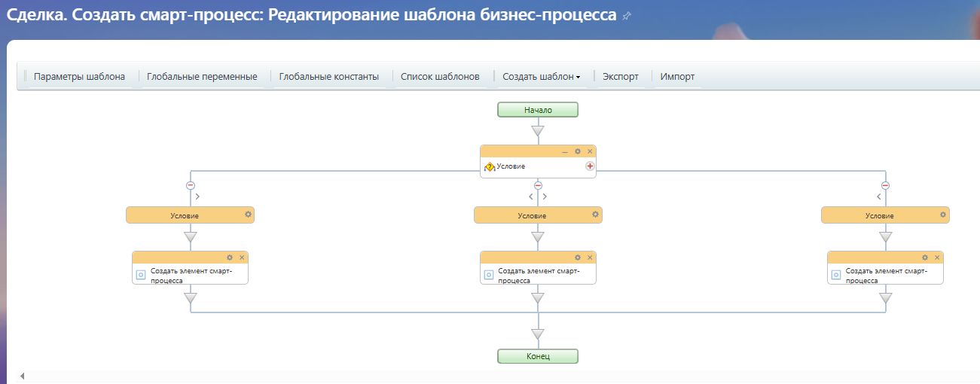
Task: Remove the middle branch using red minus icon
Action: click(538, 185)
